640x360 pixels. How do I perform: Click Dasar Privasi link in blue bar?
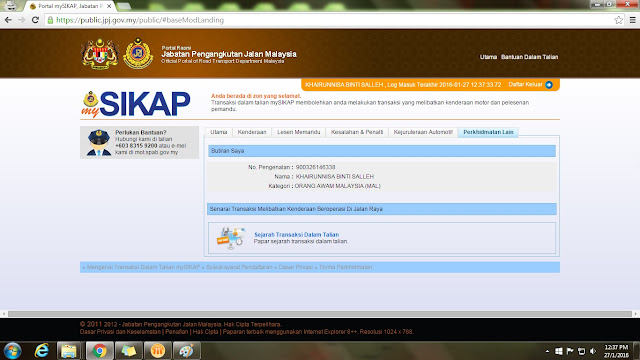pyautogui.click(x=296, y=267)
